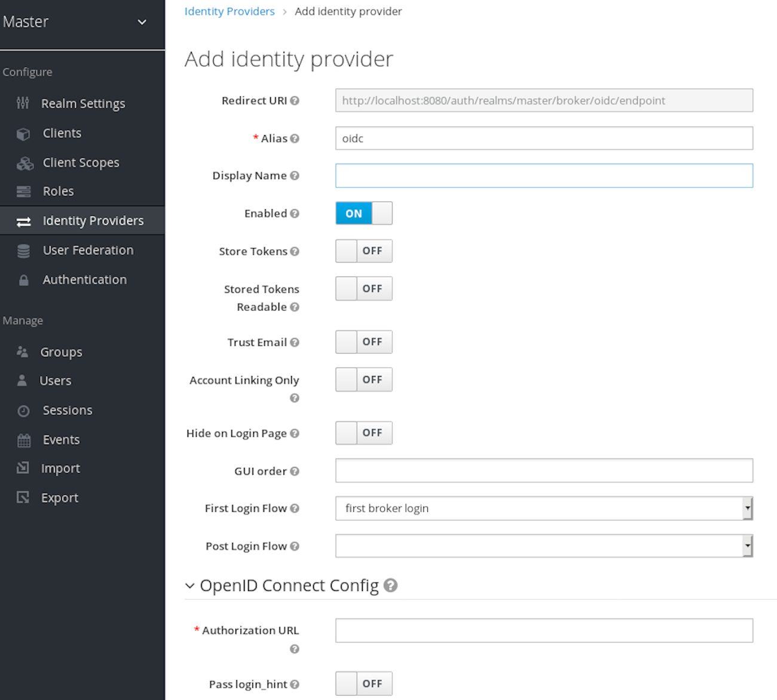Click help icon below Account Linking Only
This screenshot has width=777, height=700.
(x=295, y=398)
